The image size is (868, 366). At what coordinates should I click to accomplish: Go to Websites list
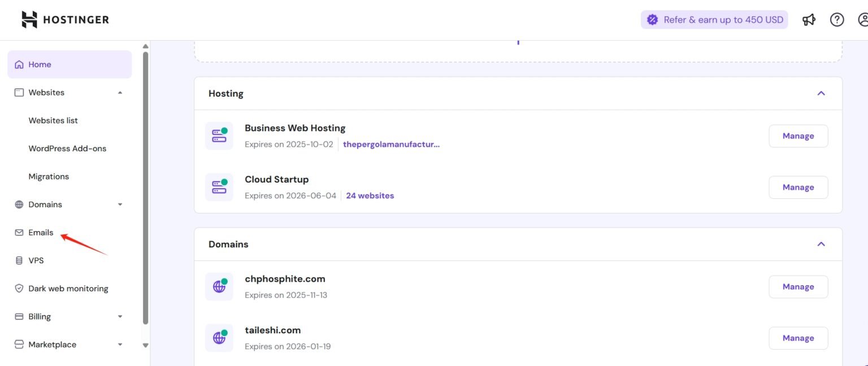tap(53, 120)
